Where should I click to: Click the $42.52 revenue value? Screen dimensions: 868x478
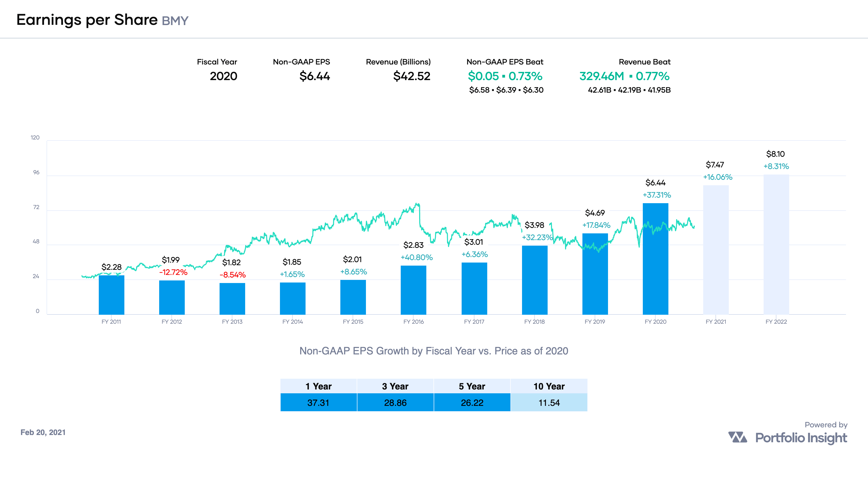point(412,76)
